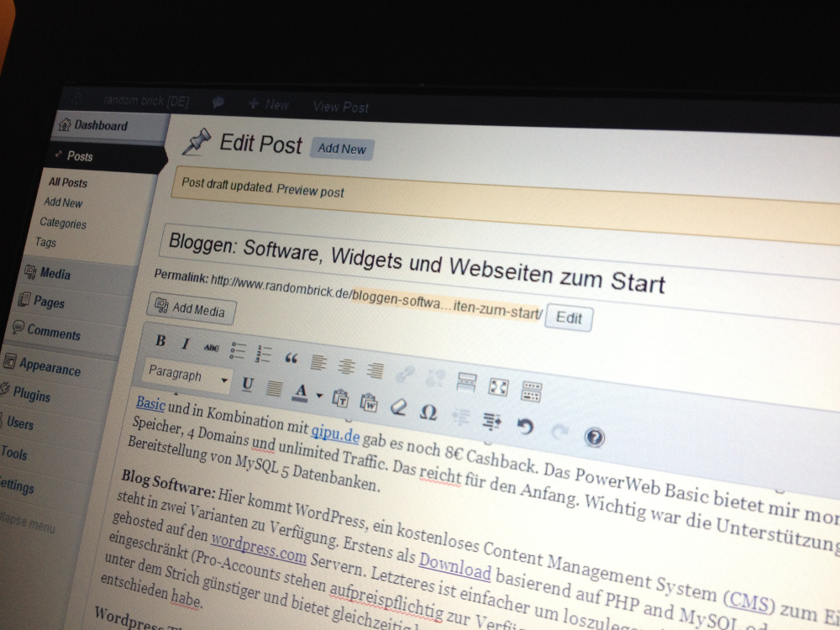The image size is (840, 630).
Task: Insert a numbered list
Action: click(x=264, y=354)
